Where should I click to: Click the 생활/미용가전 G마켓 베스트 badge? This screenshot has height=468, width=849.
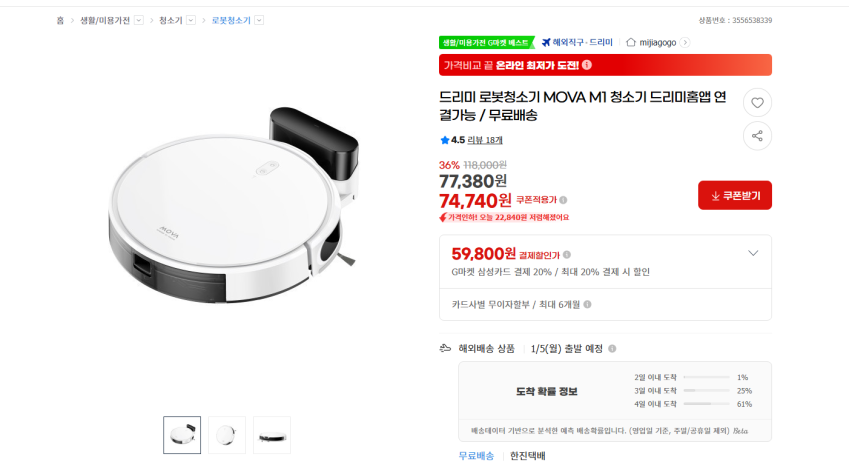(486, 42)
